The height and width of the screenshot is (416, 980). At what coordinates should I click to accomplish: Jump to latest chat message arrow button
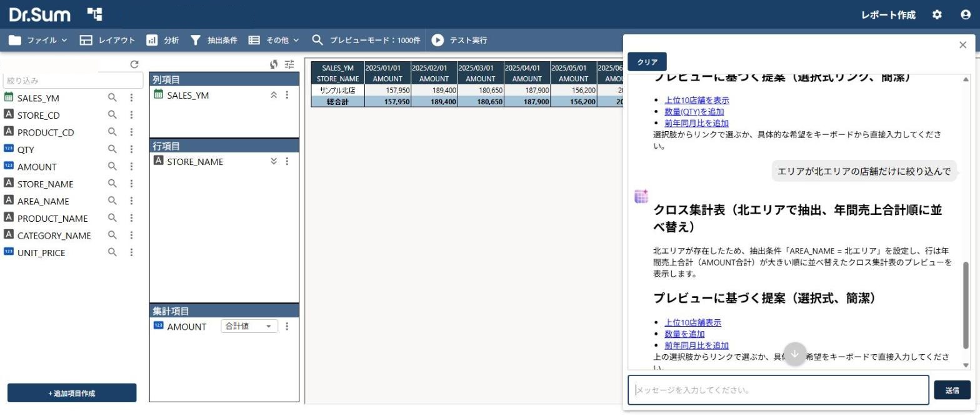click(795, 354)
